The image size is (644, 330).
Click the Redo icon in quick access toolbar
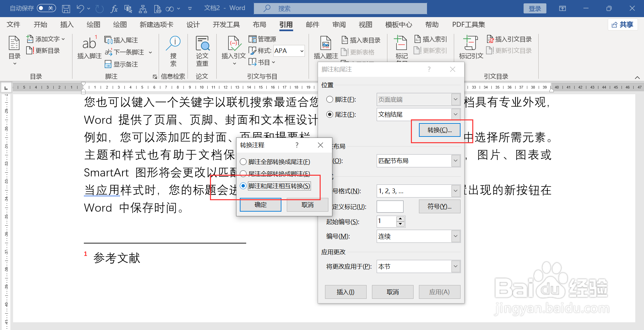(x=99, y=8)
